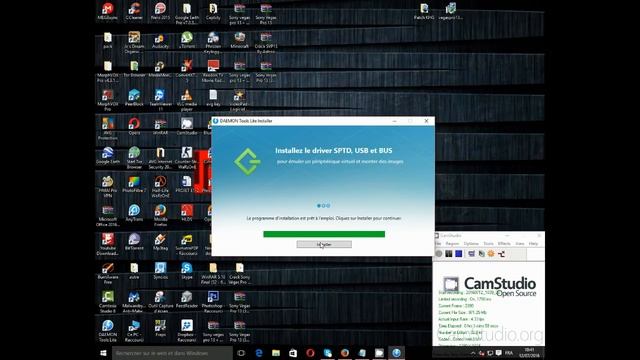Select the Nero 2015 desktop icon
Image resolution: width=640 pixels, height=360 pixels.
(x=160, y=11)
